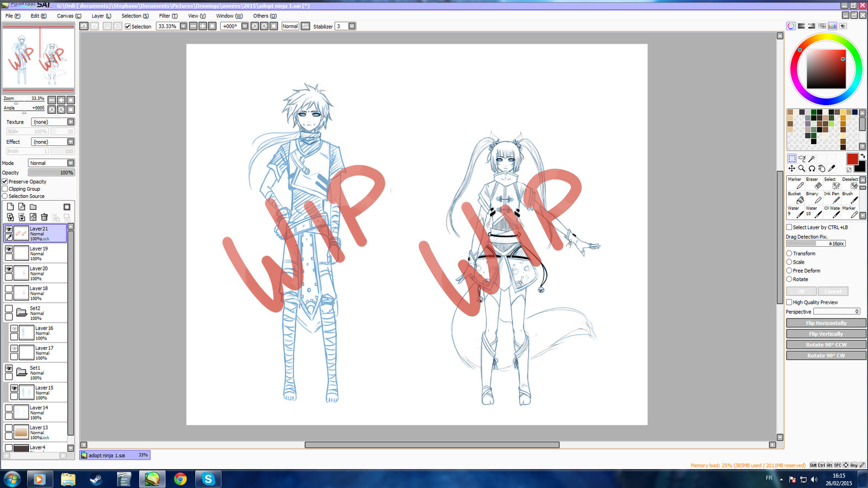Click the Rotate 90° CW button

click(x=826, y=355)
